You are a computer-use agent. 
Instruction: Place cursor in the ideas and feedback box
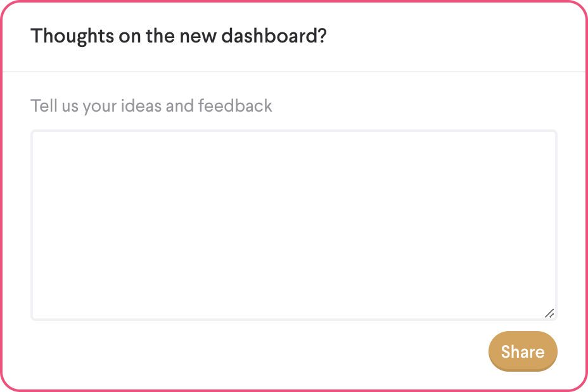coord(293,225)
